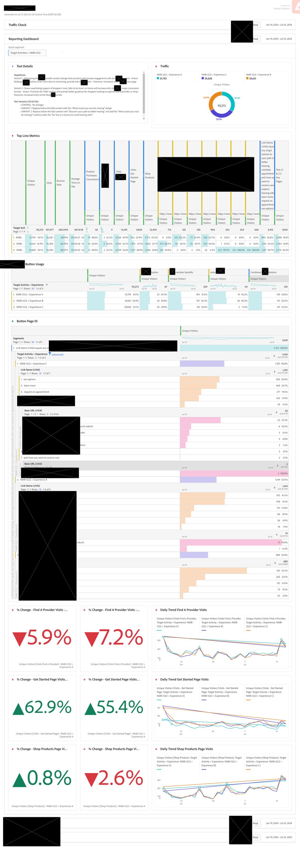
Task: Click the blue advanced filter funnel icon
Action: 50,354
